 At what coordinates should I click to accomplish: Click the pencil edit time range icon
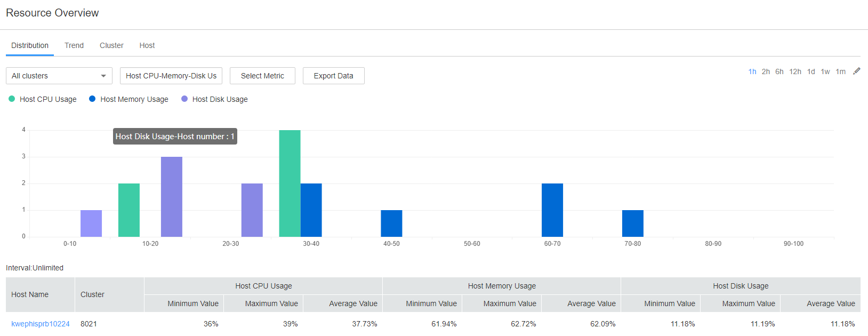pyautogui.click(x=857, y=71)
